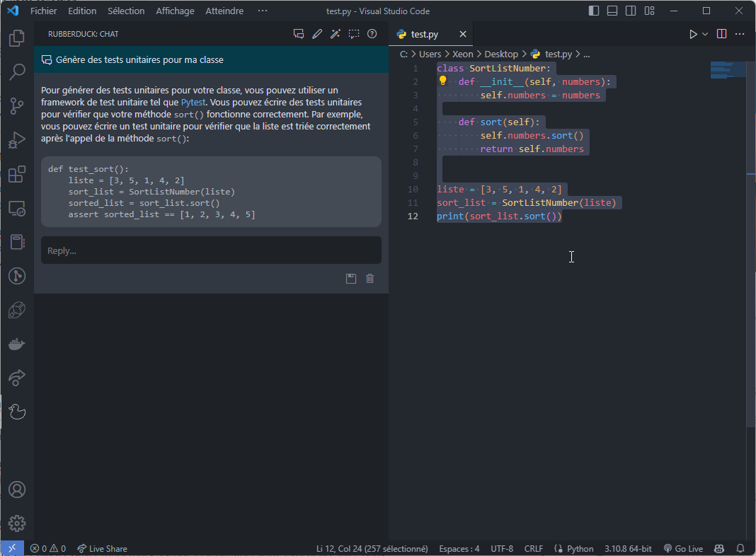Toggle the secondary side bar layout button
Screen dimensions: 756x556
631,11
